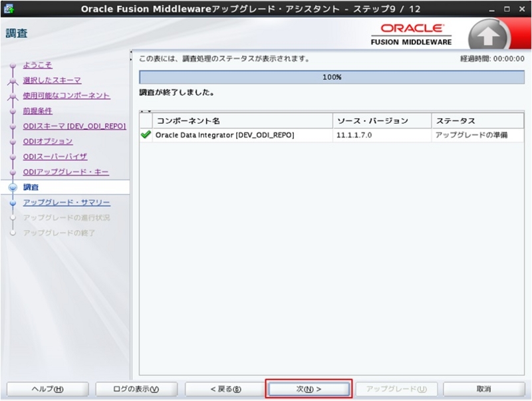Sort by コンポーネント名 column header
The width and height of the screenshot is (532, 401).
[243, 121]
